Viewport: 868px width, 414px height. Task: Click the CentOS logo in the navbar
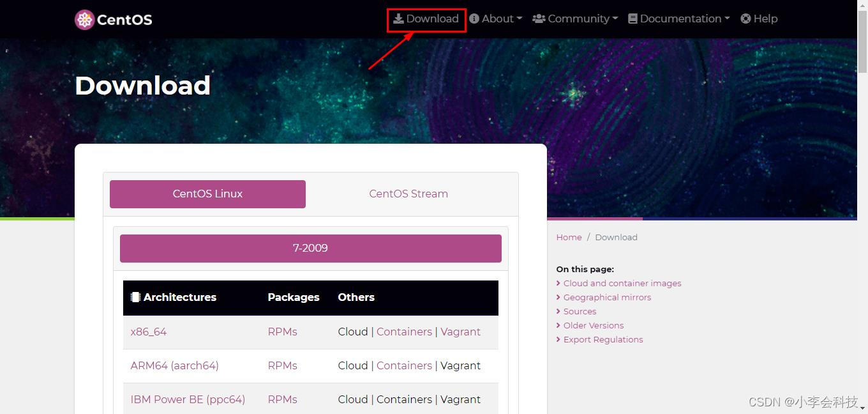(114, 20)
